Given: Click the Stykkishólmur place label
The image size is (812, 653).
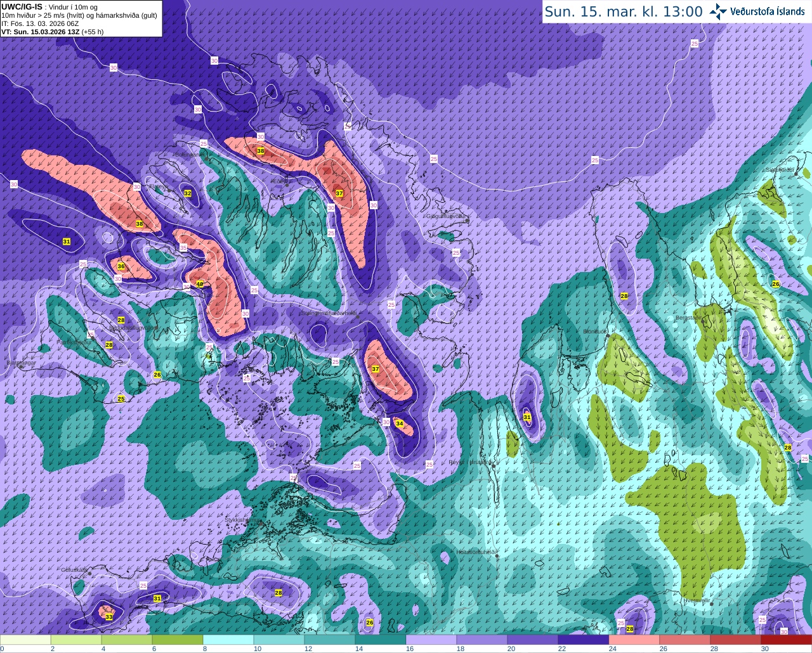Looking at the screenshot, I should [x=242, y=520].
